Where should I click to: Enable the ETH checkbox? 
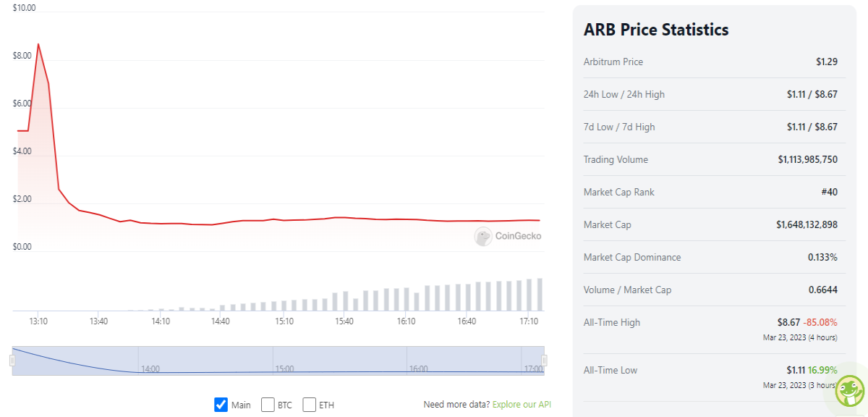point(310,405)
